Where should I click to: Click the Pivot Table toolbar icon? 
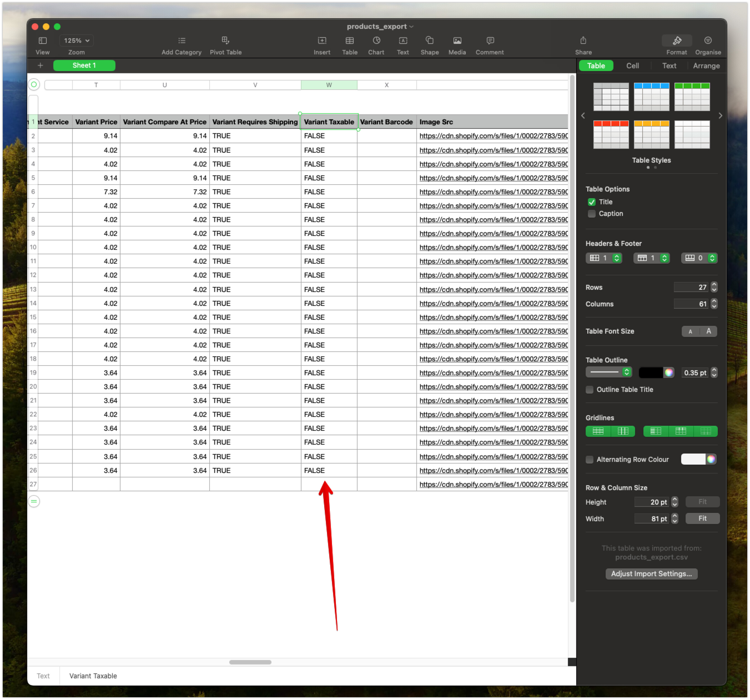(x=225, y=41)
